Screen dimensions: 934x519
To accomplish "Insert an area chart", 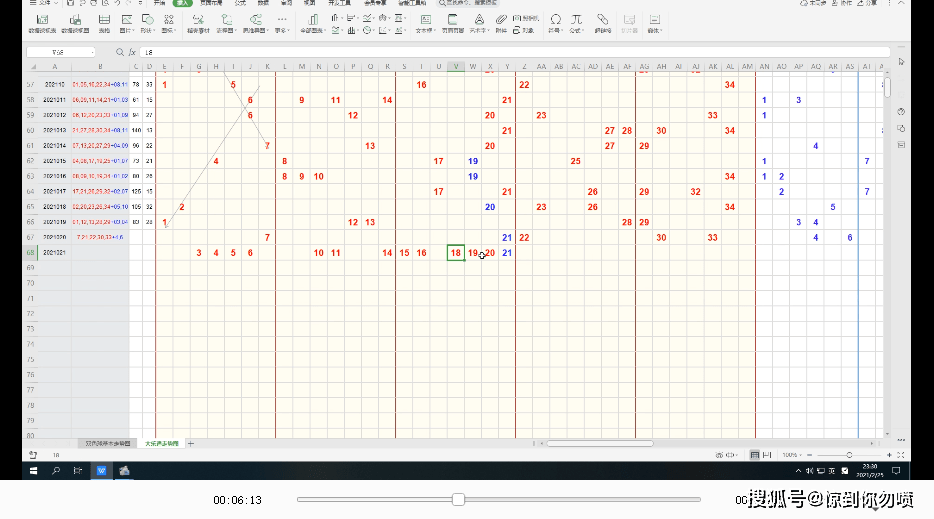I will (337, 30).
